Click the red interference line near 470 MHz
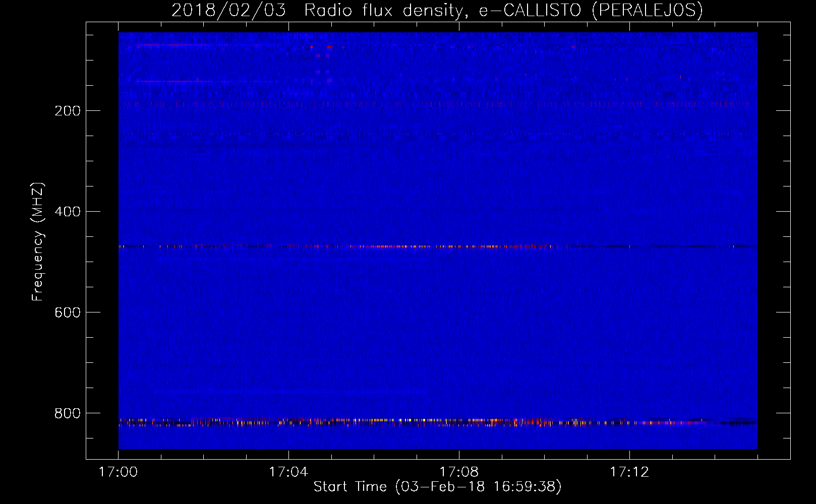 (x=438, y=246)
